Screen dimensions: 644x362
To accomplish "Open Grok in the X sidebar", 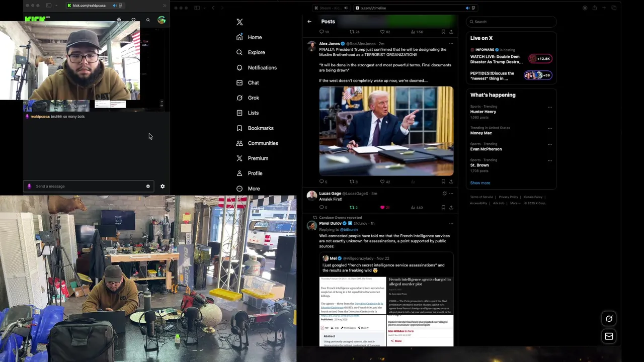I will (x=248, y=98).
